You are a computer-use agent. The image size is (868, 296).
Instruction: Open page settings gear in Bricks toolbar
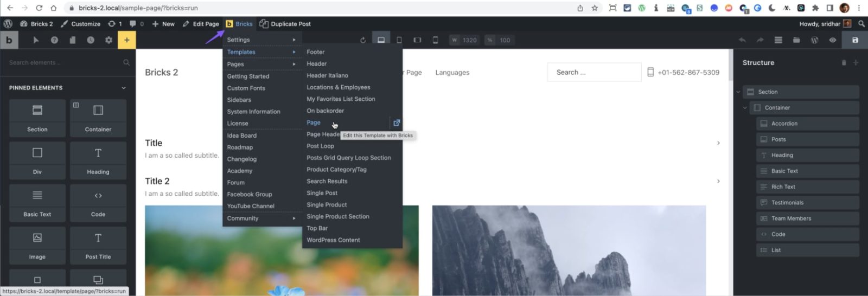pyautogui.click(x=108, y=40)
